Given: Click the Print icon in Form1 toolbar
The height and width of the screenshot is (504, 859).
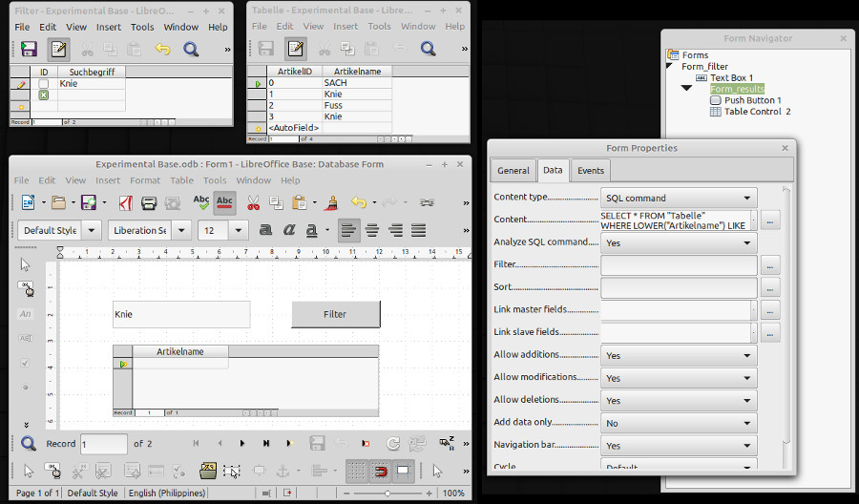Looking at the screenshot, I should (149, 202).
